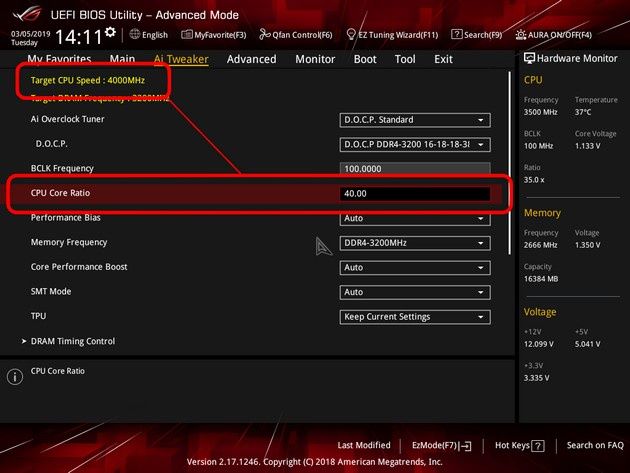Image resolution: width=630 pixels, height=473 pixels.
Task: Click the Qfan Control fan icon
Action: (264, 34)
